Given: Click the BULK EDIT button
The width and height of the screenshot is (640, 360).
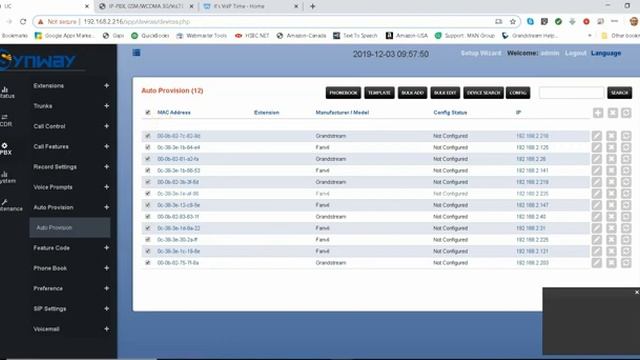Looking at the screenshot, I should [445, 93].
